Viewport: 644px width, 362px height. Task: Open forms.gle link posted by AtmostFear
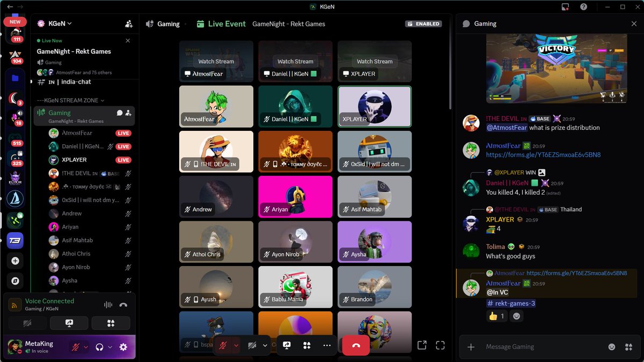pos(543,154)
